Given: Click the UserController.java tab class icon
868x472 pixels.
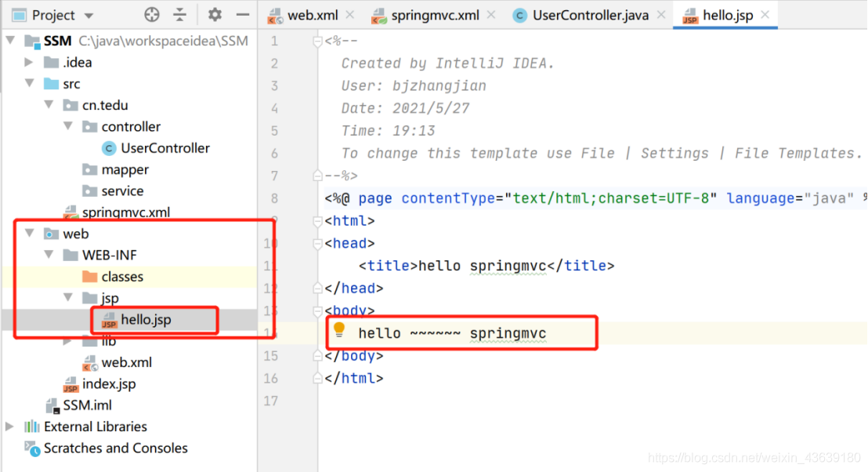Looking at the screenshot, I should point(519,16).
